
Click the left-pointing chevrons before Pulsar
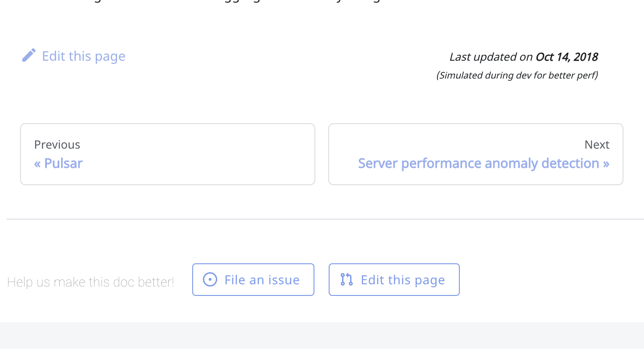38,163
